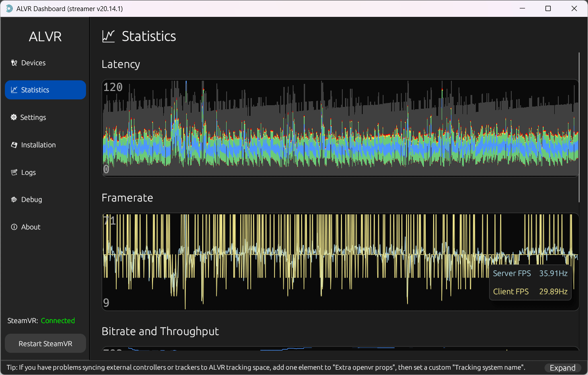Maximize the ALVR Dashboard window
This screenshot has height=375, width=588.
click(548, 8)
